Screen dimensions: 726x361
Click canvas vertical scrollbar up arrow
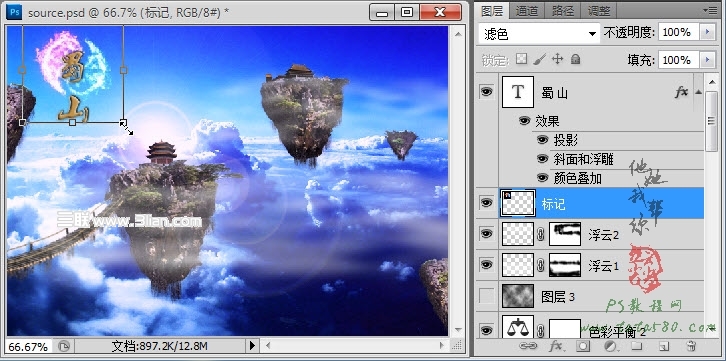pyautogui.click(x=457, y=33)
